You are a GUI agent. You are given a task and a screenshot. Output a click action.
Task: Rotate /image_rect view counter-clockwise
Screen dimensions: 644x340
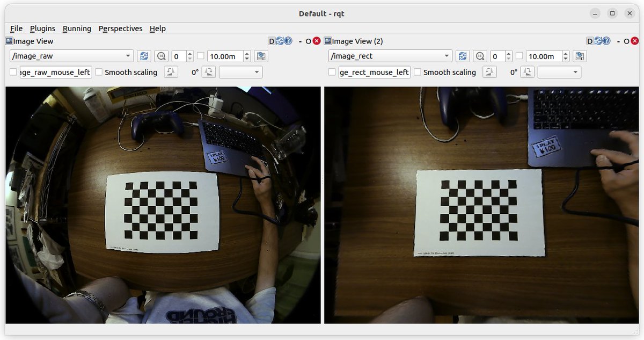490,72
